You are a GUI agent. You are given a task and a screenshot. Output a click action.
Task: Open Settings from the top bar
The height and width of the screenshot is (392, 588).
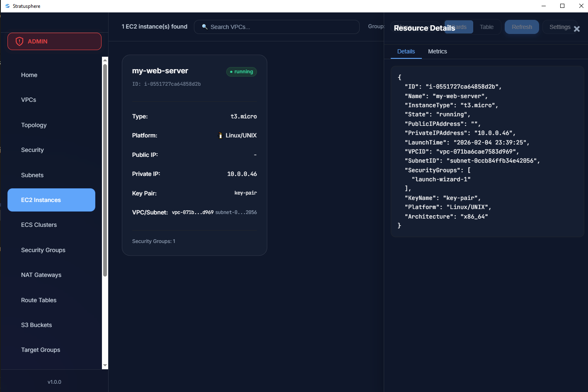tap(559, 27)
